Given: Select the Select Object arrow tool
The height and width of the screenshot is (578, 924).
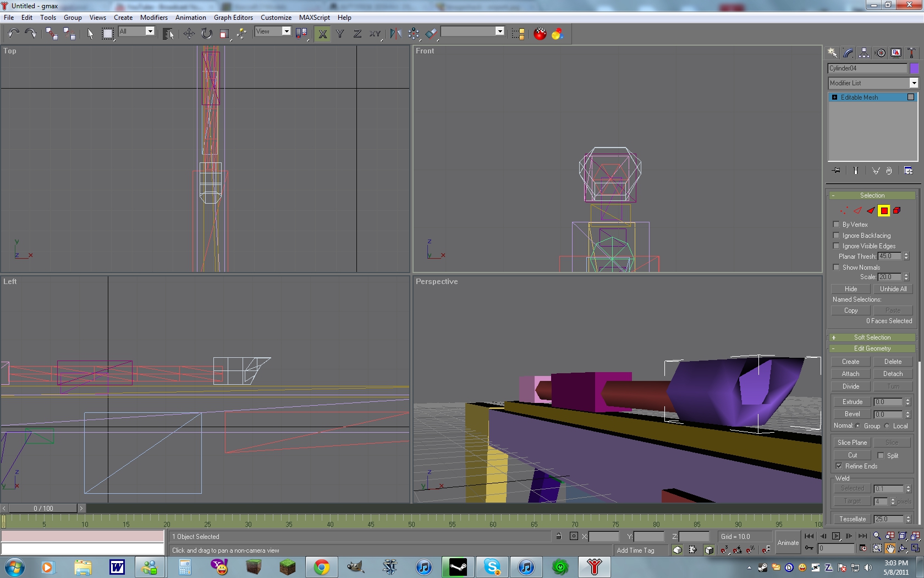Looking at the screenshot, I should click(x=90, y=34).
